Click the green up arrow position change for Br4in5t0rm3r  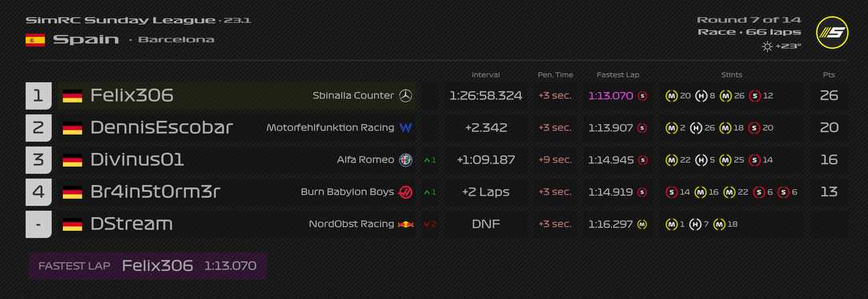430,192
